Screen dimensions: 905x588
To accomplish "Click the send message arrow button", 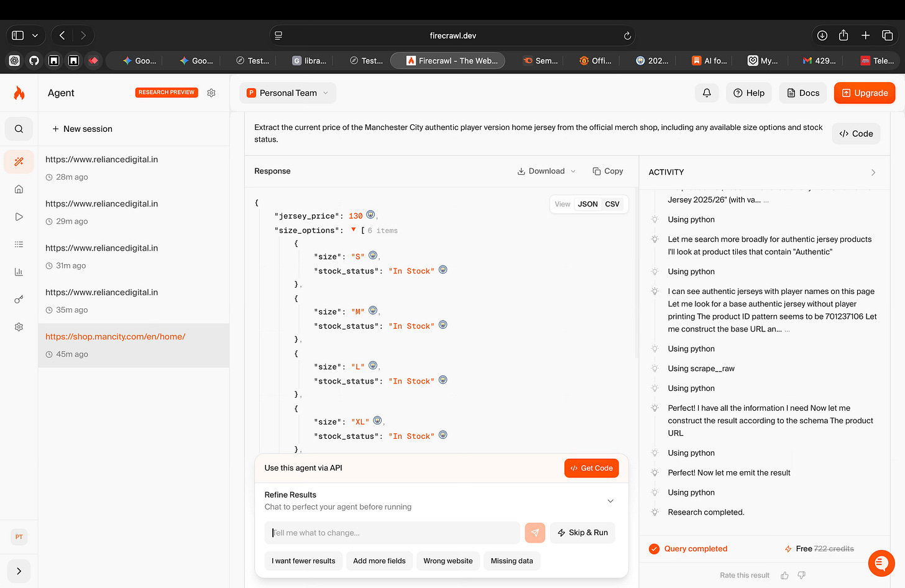I will [535, 533].
